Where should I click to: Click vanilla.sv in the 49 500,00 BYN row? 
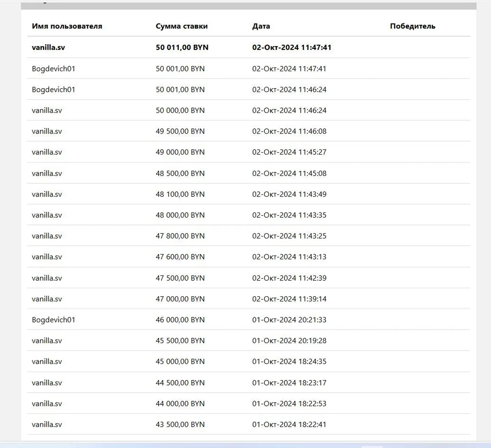click(47, 131)
